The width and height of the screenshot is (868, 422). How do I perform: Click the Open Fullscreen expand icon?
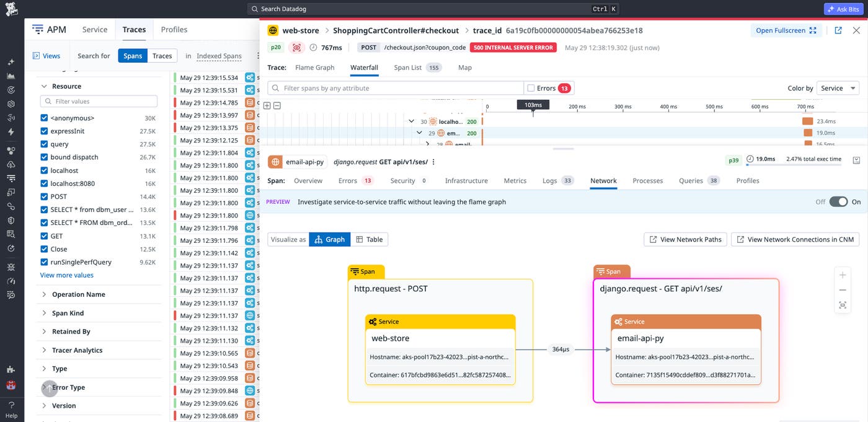pos(813,30)
